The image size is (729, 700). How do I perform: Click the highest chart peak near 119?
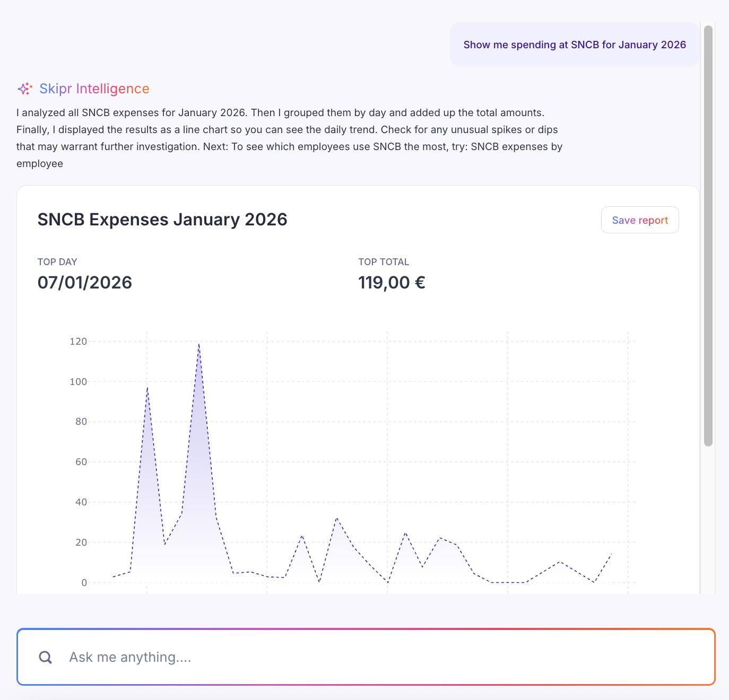(199, 344)
